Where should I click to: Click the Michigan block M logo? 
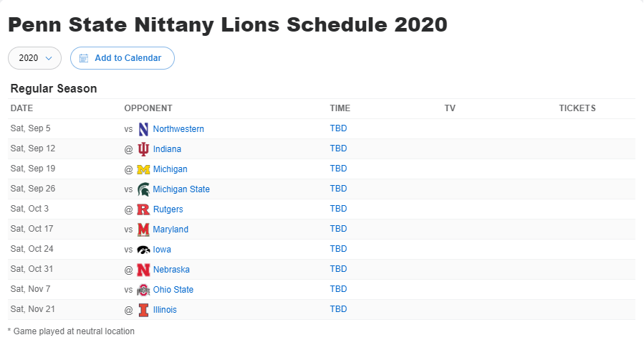[x=143, y=169]
